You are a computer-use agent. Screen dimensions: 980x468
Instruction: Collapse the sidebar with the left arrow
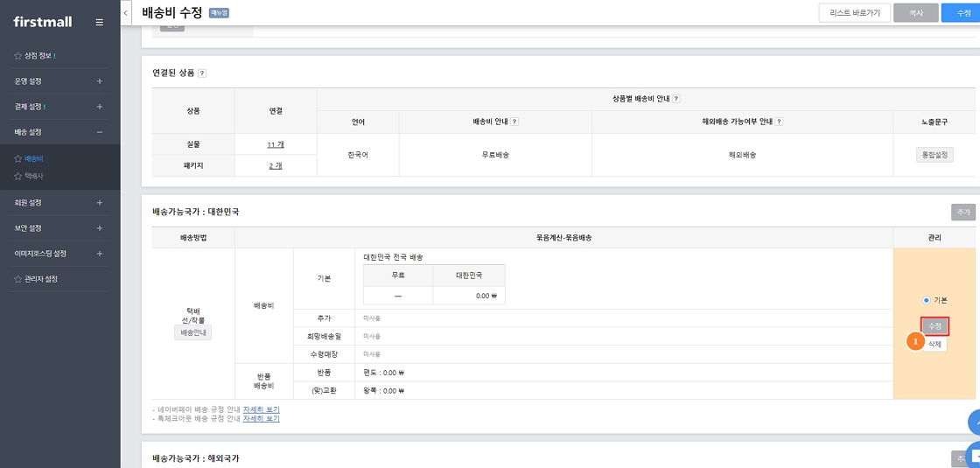click(x=126, y=12)
